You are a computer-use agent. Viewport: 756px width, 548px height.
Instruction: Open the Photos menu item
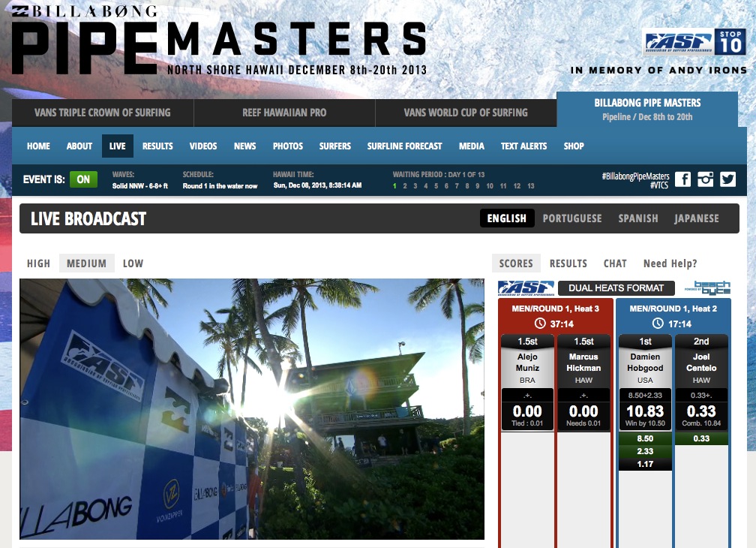point(288,146)
